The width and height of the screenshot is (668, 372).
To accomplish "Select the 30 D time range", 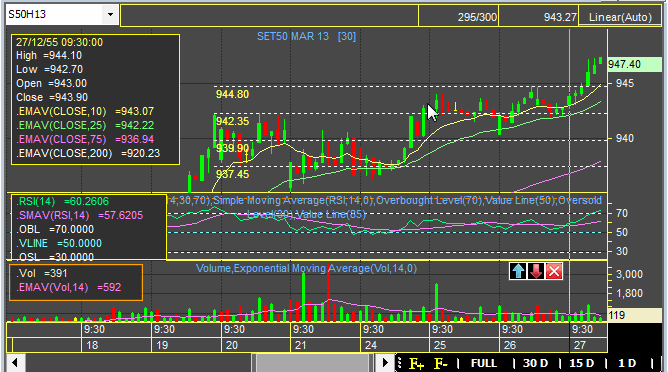I will [535, 363].
